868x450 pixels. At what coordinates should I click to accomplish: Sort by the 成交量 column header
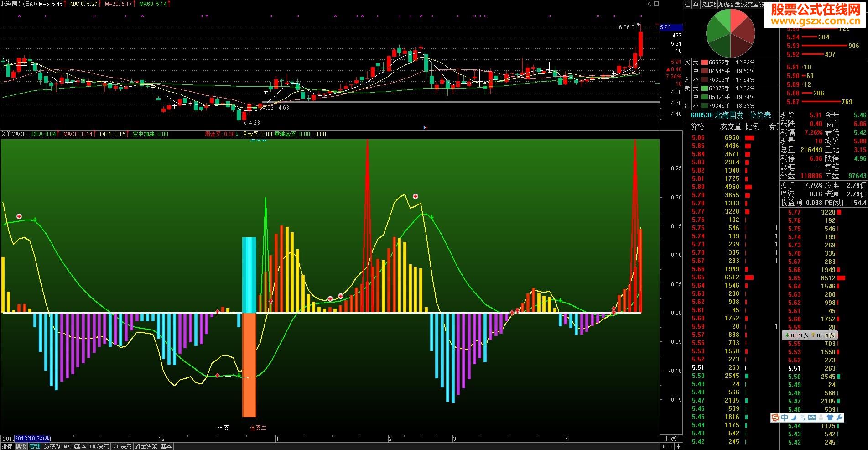coord(731,126)
